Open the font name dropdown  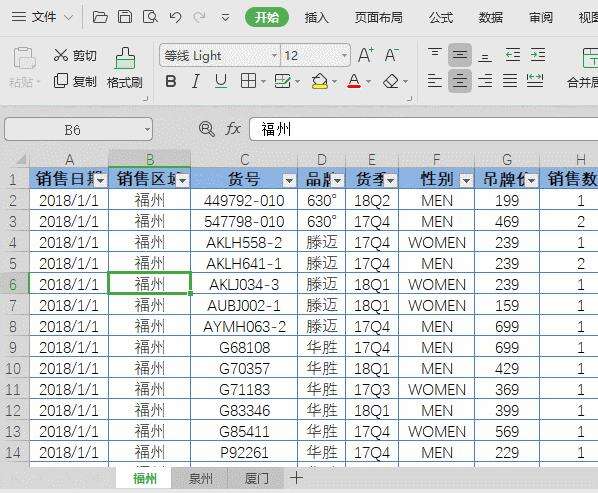pos(273,56)
